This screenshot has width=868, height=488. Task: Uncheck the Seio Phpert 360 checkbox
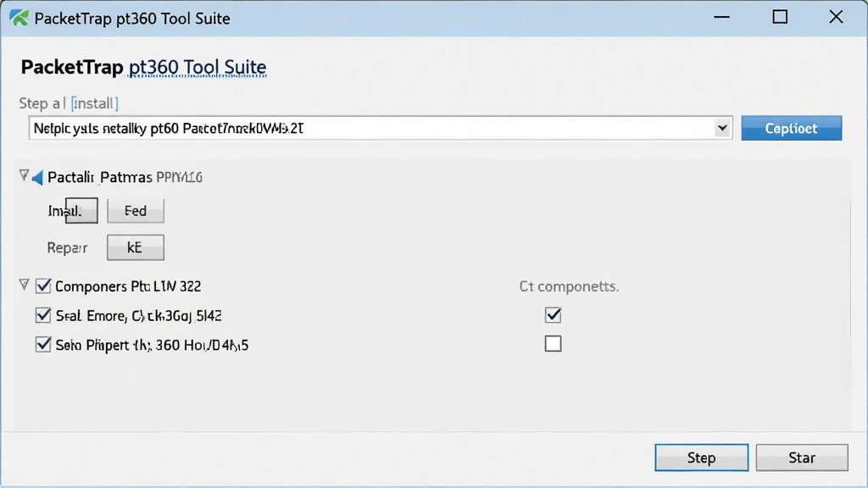(x=43, y=345)
